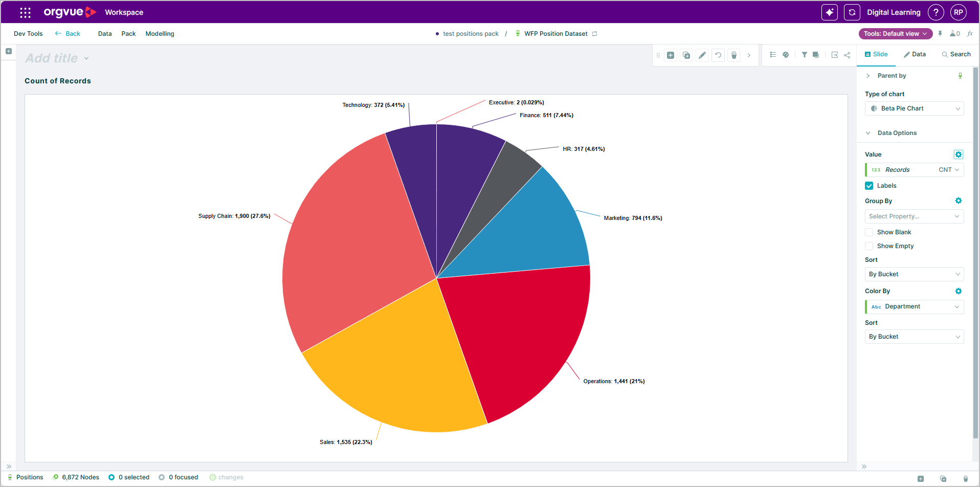The image size is (980, 487).
Task: Enable the Show Empty checkbox
Action: [x=869, y=246]
